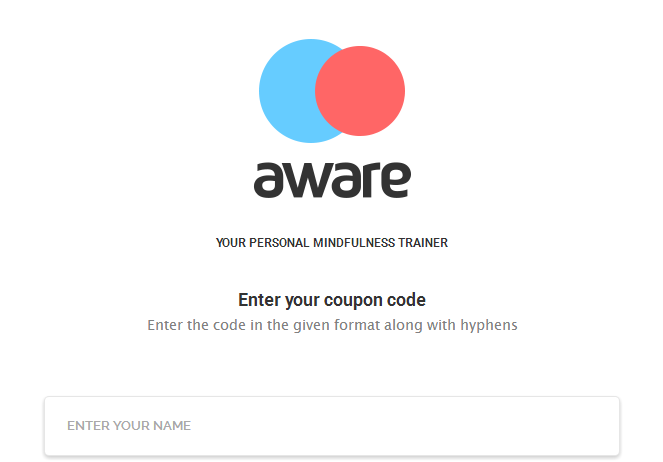Viewport: 663px width, 462px height.
Task: Click the empty right side of name field
Action: coord(465,426)
